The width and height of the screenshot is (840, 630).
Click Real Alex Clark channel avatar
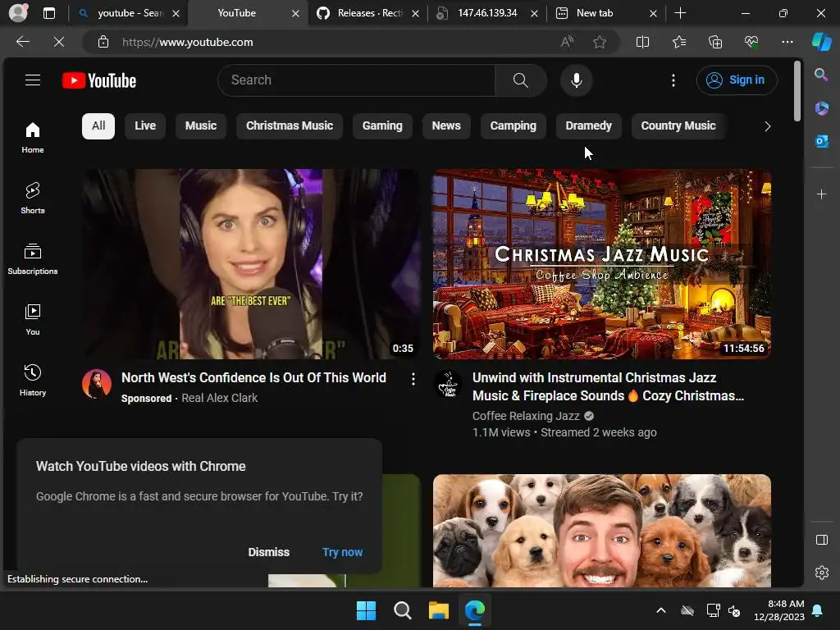coord(97,384)
